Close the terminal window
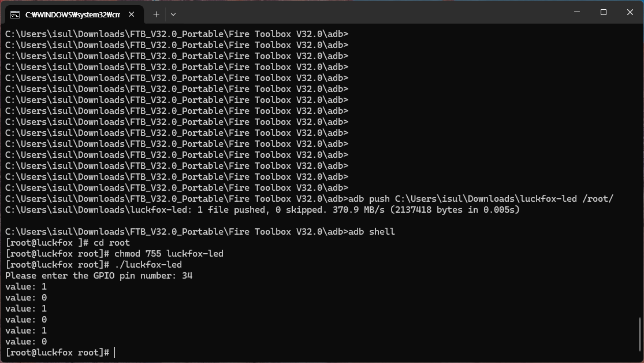 630,12
